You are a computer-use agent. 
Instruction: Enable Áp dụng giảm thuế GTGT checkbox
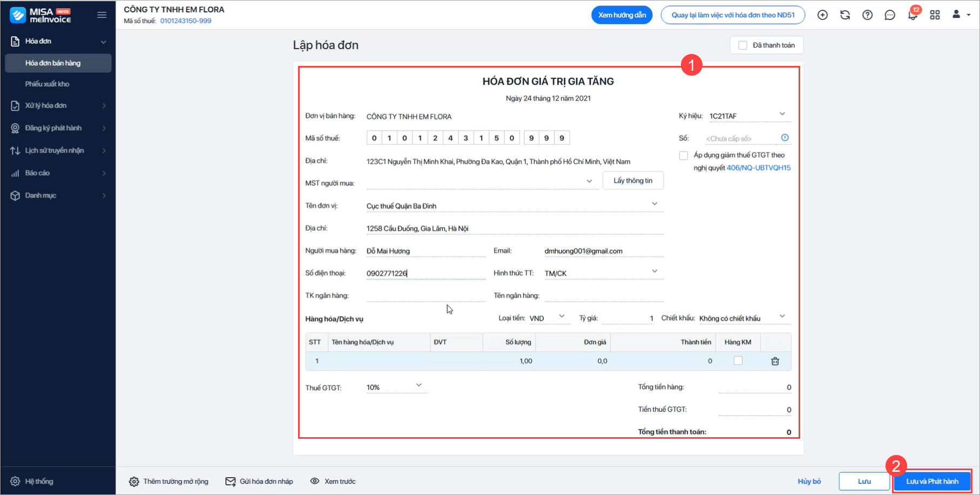(684, 156)
